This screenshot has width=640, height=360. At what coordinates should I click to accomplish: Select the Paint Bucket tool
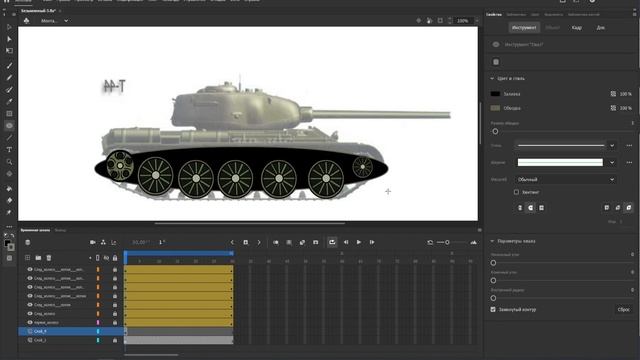point(9,189)
